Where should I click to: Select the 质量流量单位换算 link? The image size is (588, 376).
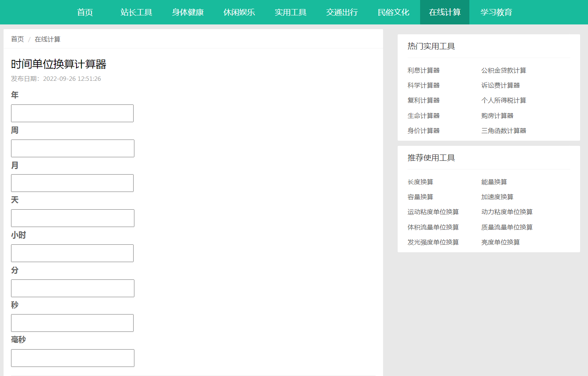(506, 227)
